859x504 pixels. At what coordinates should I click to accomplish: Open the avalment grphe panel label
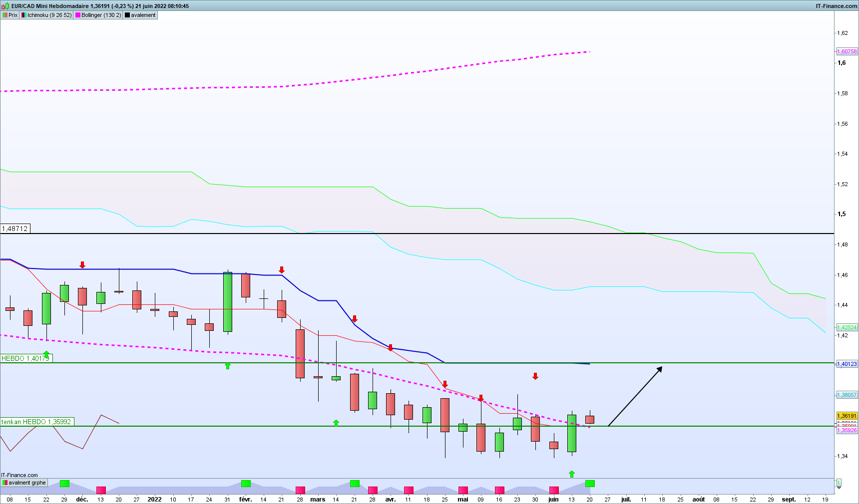tap(24, 483)
